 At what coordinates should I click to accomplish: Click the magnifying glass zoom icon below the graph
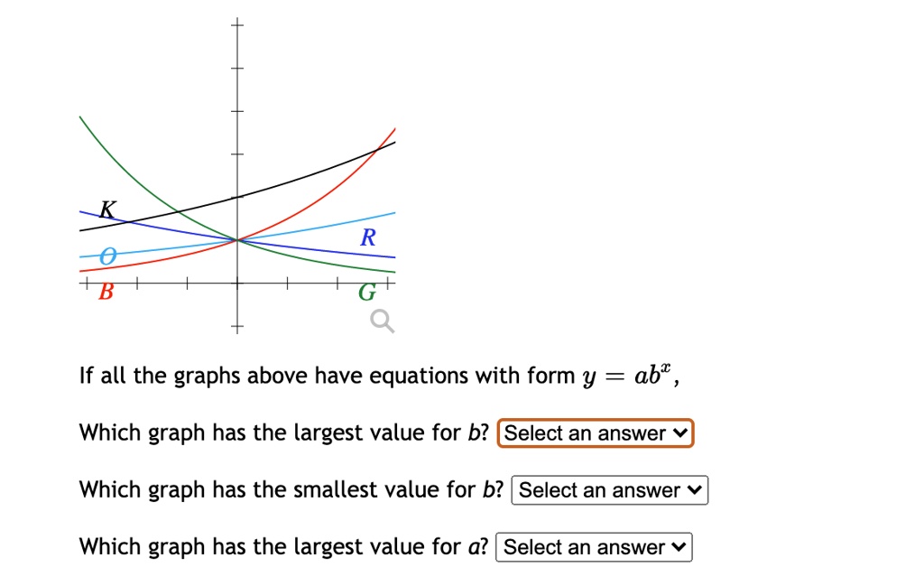click(x=381, y=321)
